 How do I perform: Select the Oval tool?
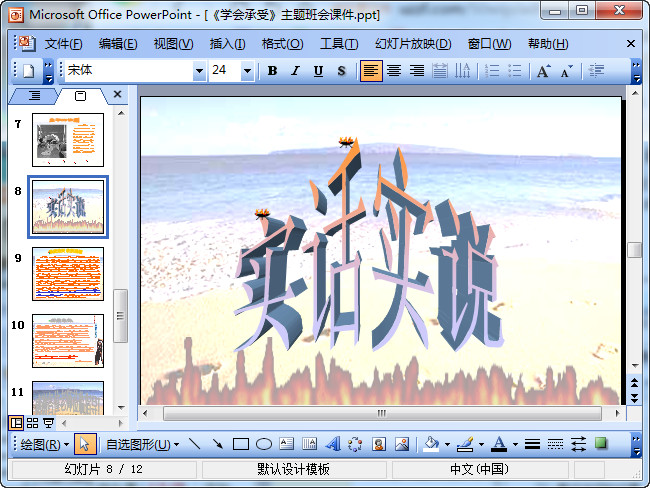click(264, 444)
